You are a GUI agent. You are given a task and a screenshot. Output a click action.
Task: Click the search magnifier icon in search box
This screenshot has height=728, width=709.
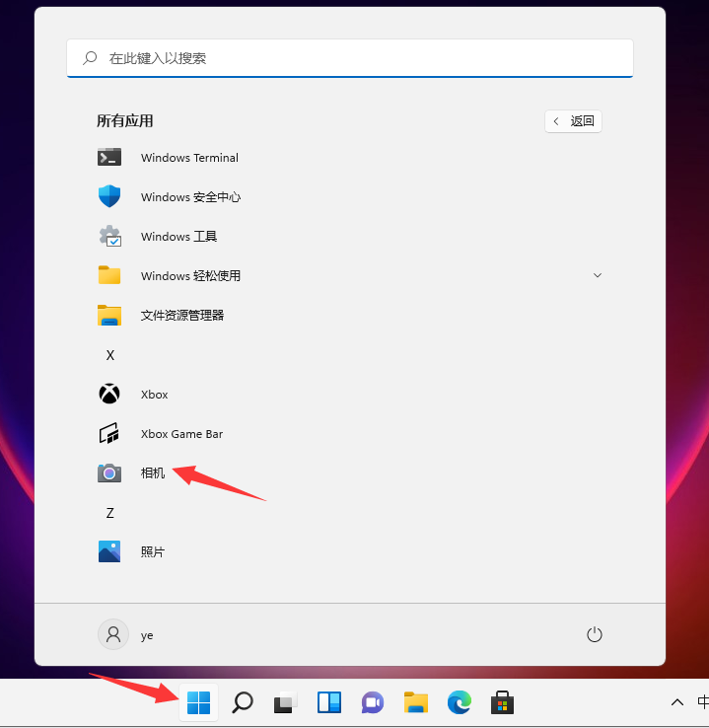90,58
